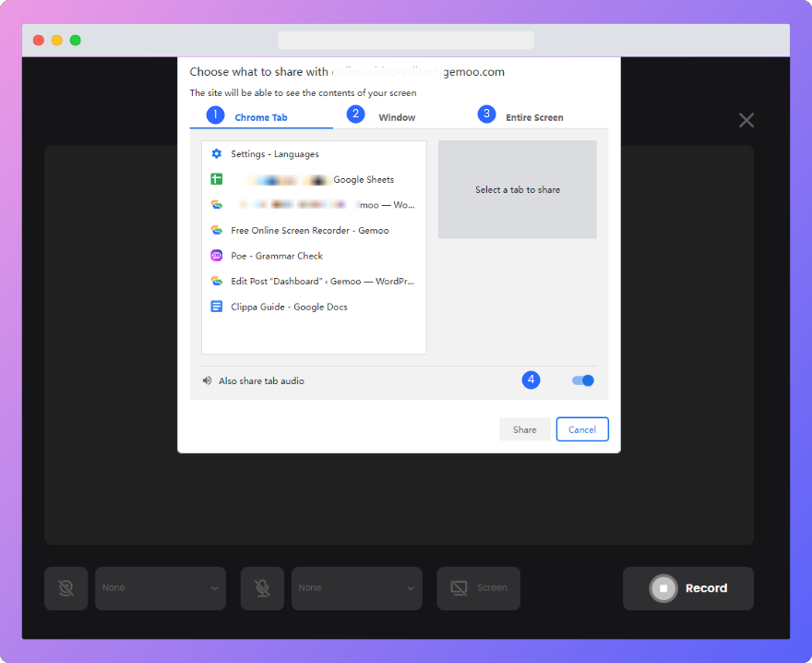
Task: Switch to the Window tab
Action: pyautogui.click(x=397, y=117)
